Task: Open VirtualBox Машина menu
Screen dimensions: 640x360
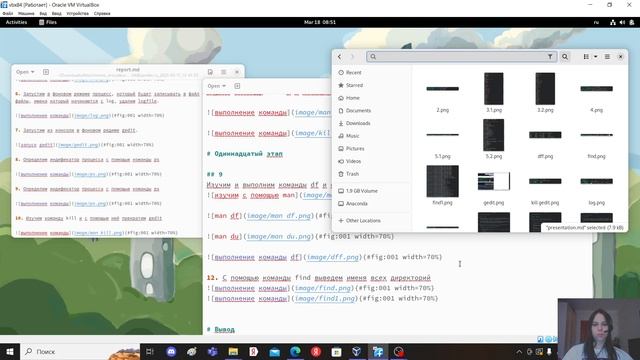Action: point(26,13)
